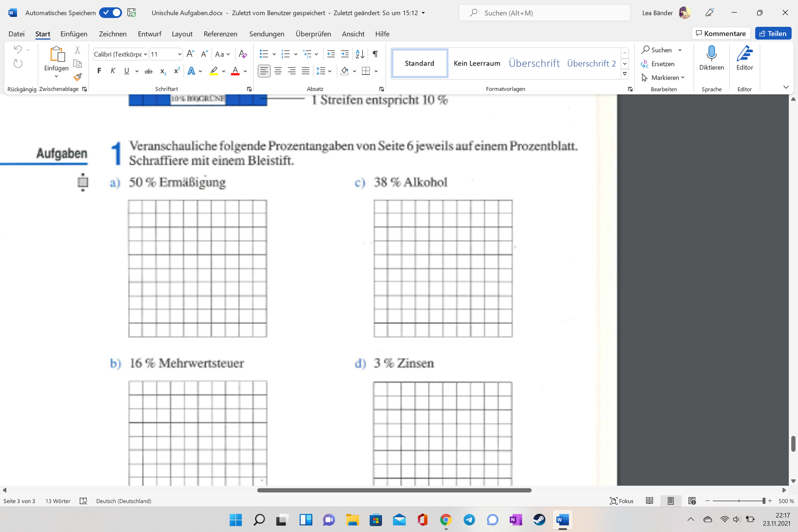Increase indent icon
The height and width of the screenshot is (532, 798).
345,54
